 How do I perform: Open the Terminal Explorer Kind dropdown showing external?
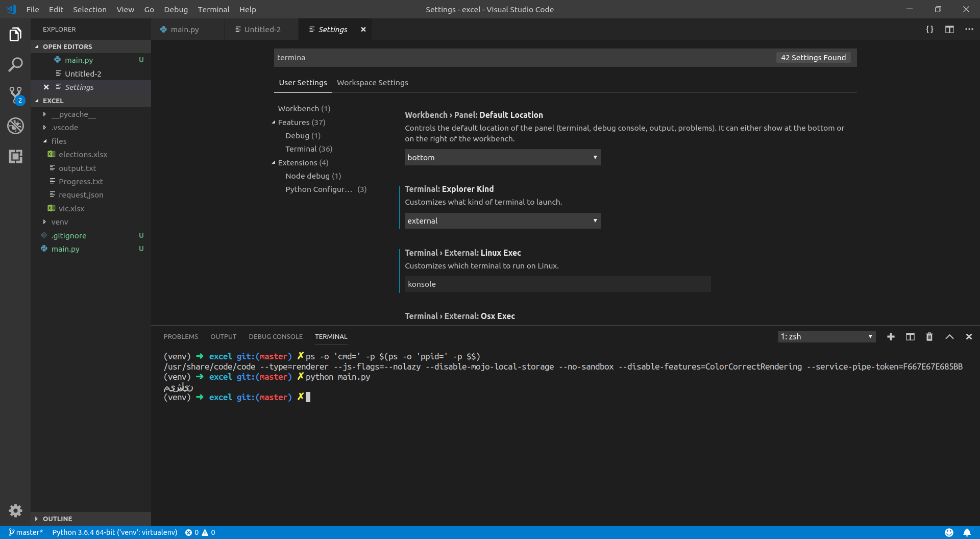point(502,220)
